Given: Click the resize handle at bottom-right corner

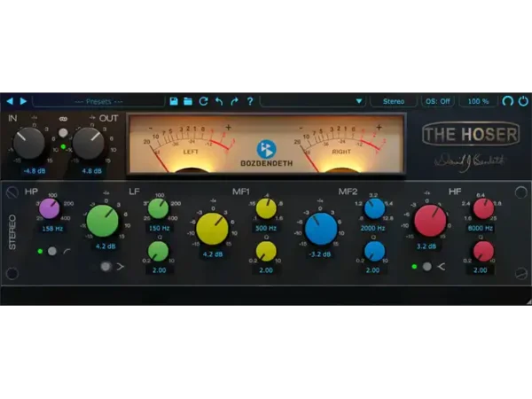Looking at the screenshot, I should (528, 301).
